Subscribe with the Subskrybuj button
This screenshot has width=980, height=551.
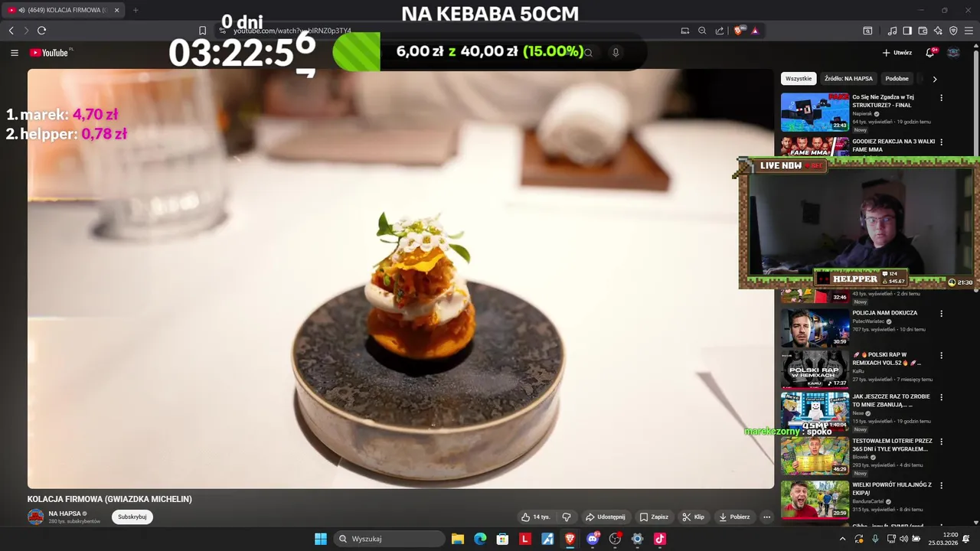132,517
